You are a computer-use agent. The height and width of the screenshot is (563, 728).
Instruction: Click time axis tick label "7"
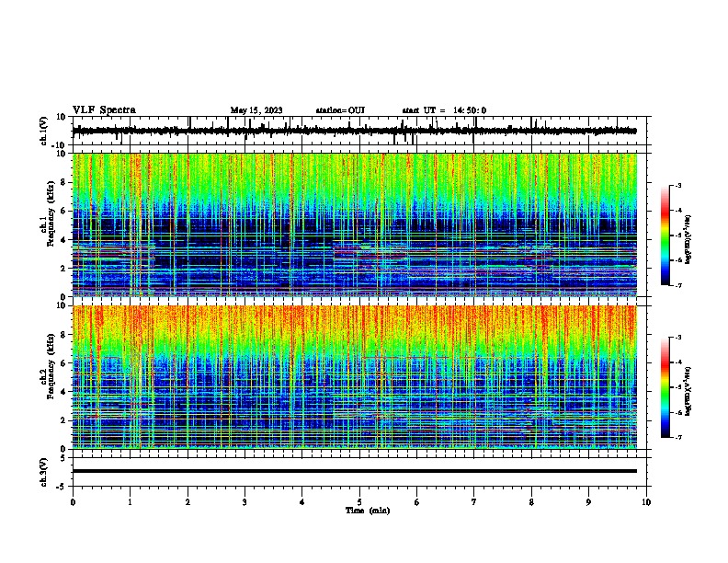(x=474, y=502)
